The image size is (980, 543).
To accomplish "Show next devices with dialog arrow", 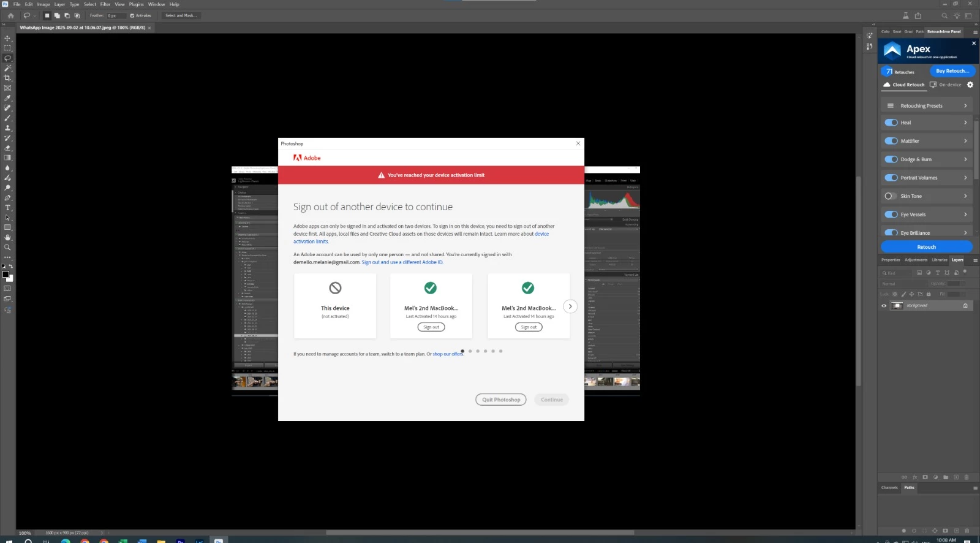I will pos(570,306).
